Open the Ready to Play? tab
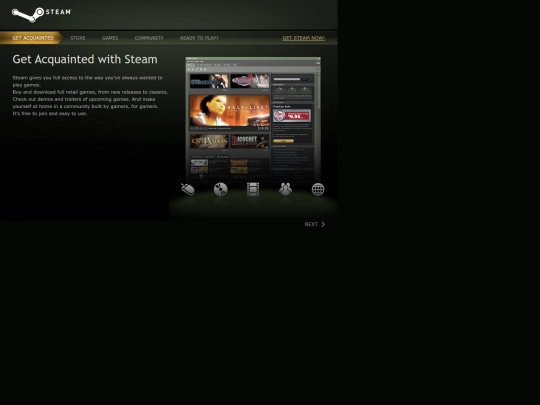Screen dimensions: 540x405 (199, 38)
